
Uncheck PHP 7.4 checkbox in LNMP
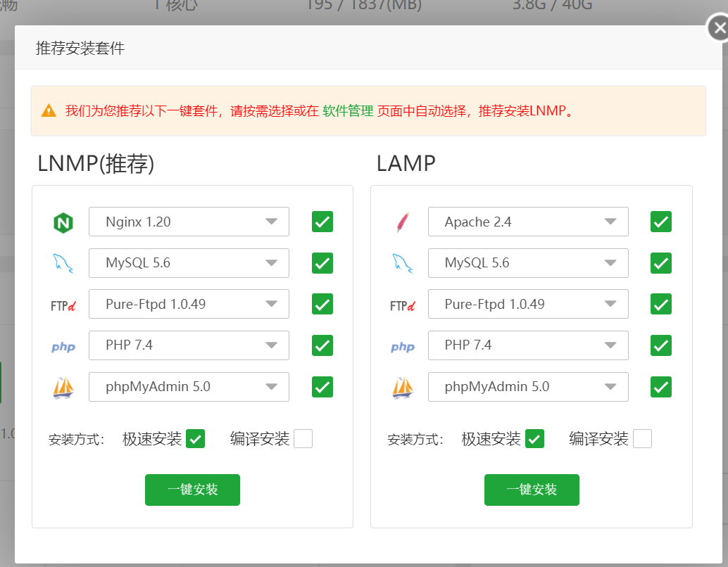tap(322, 345)
